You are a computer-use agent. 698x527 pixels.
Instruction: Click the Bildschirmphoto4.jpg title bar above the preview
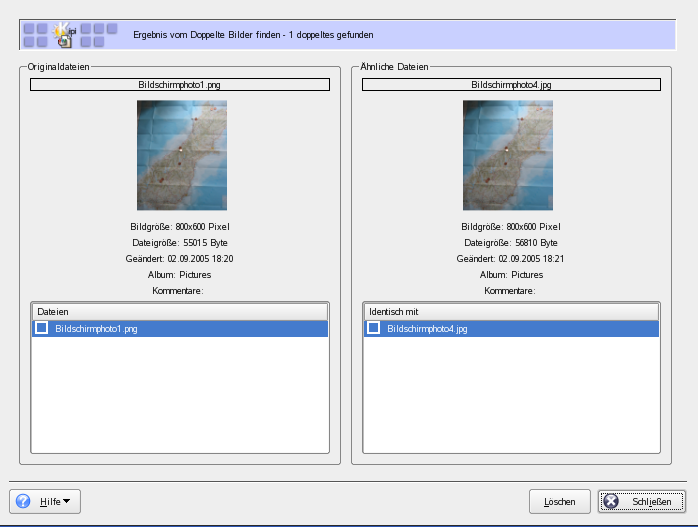pos(511,85)
